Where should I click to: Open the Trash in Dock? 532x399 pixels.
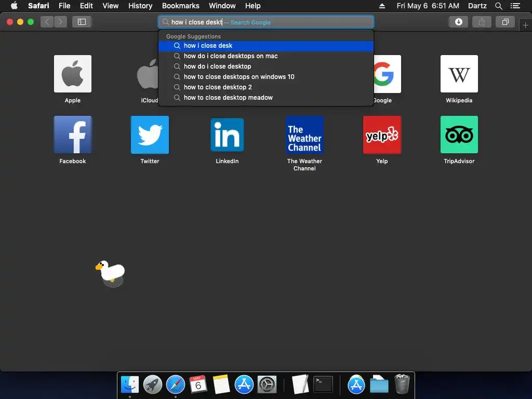point(402,384)
